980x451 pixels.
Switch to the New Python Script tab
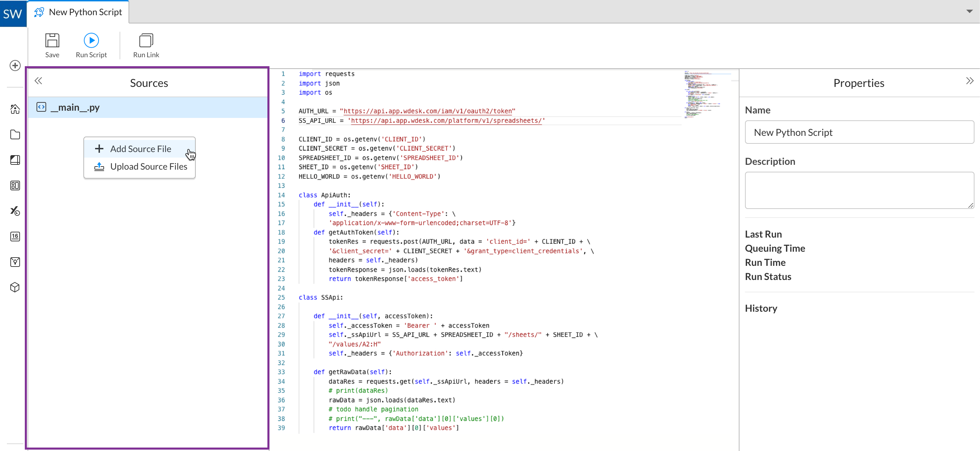[78, 11]
